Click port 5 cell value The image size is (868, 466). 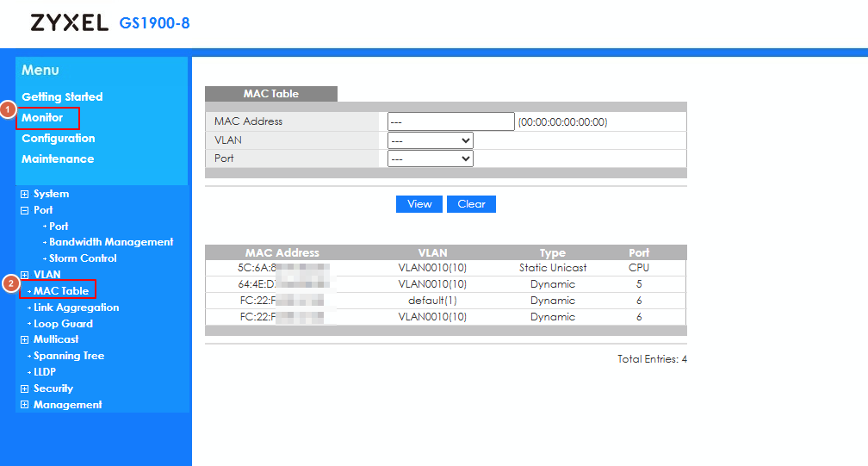[x=639, y=284]
